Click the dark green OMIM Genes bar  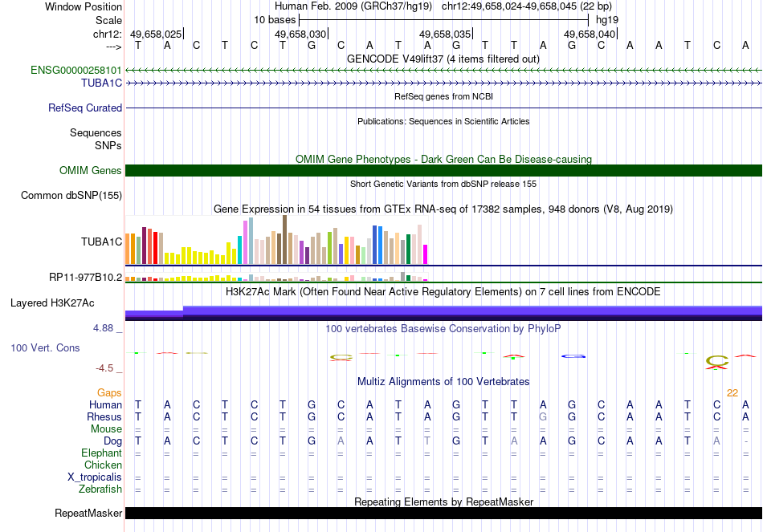tap(443, 170)
